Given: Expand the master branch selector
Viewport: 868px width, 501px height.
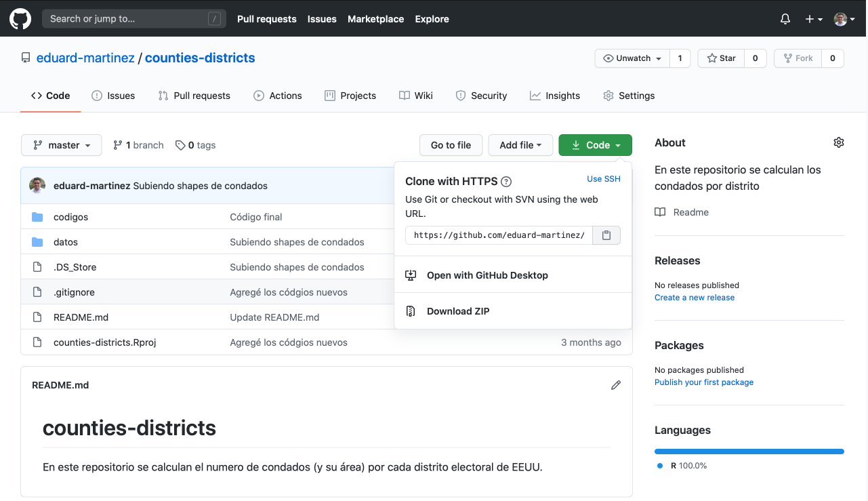Looking at the screenshot, I should tap(62, 145).
